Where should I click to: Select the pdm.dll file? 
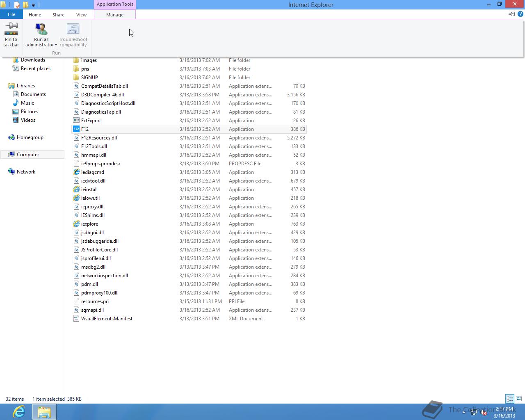tap(189, 284)
